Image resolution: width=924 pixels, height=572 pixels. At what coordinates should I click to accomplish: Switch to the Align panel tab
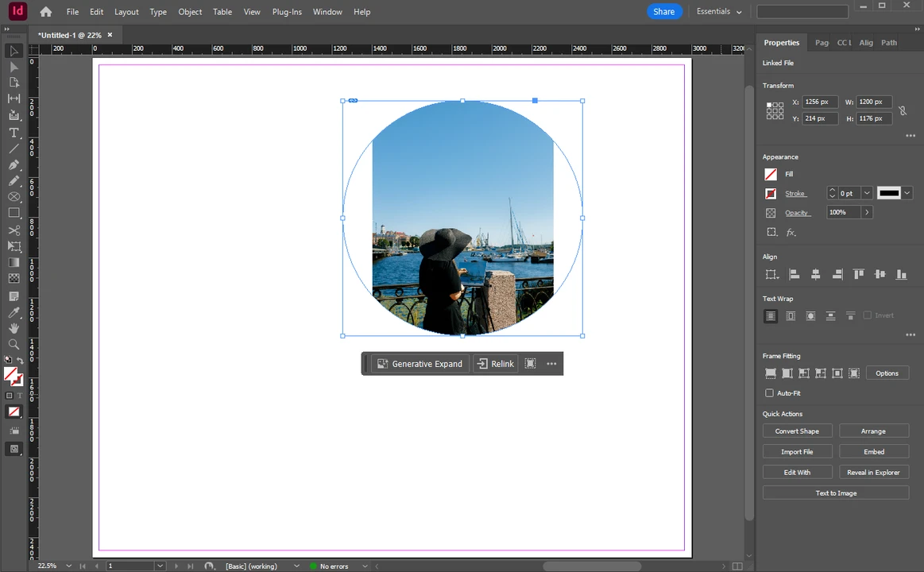[x=866, y=42]
